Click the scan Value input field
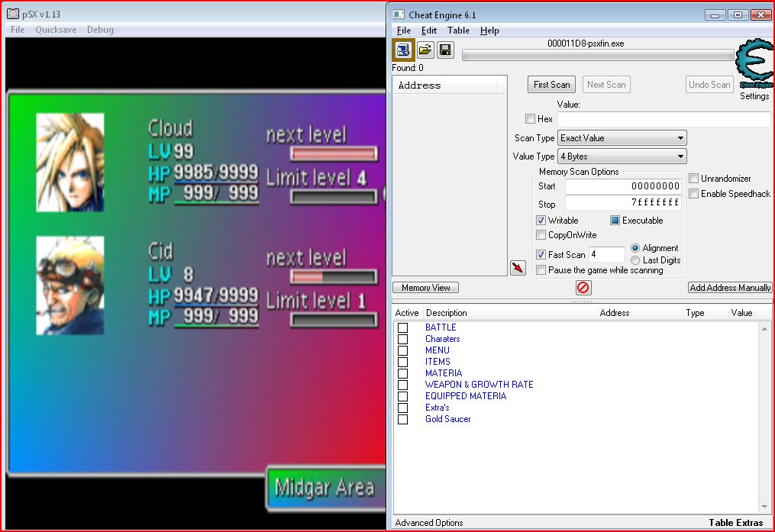Screen dimensions: 775x532 tap(664, 119)
